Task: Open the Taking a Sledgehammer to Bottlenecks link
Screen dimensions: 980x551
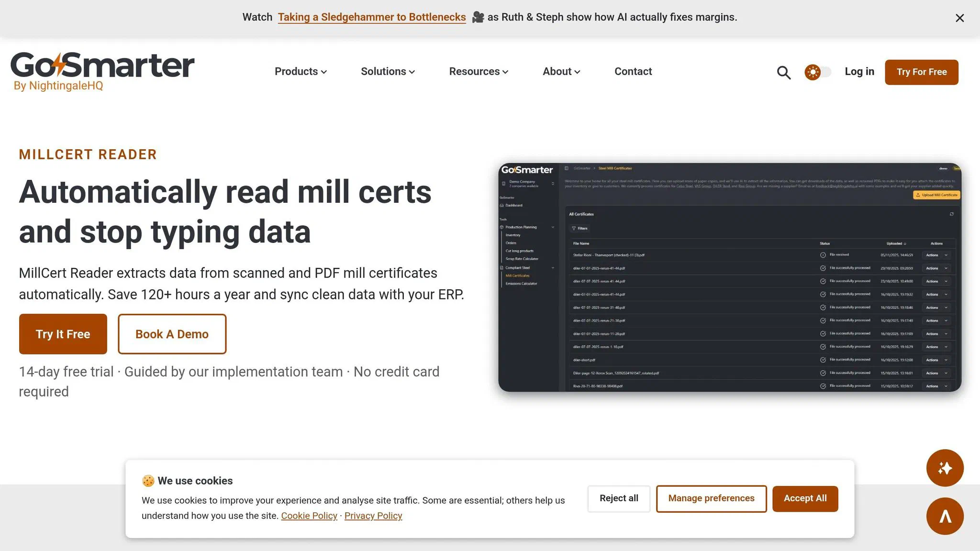Action: click(x=372, y=17)
